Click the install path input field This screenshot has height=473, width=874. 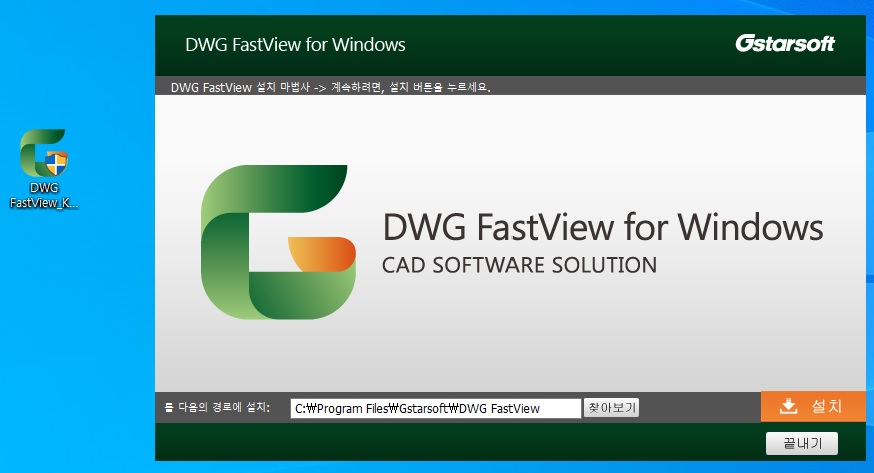(x=435, y=408)
